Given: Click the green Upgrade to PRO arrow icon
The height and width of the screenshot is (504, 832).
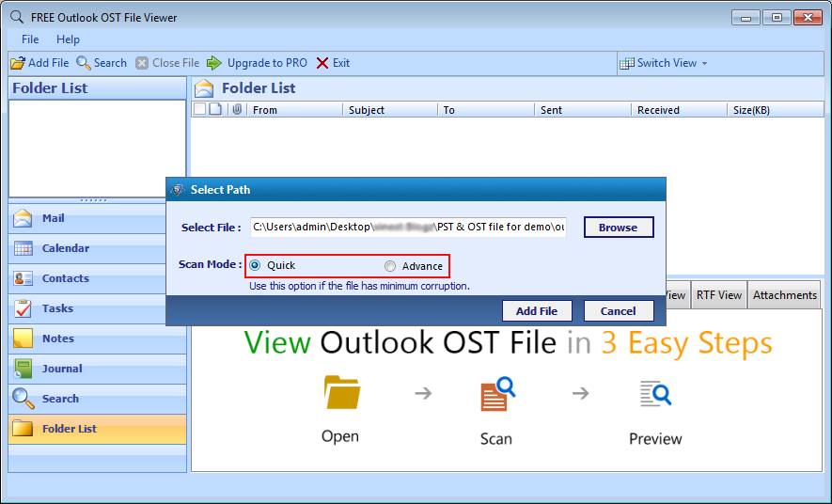Looking at the screenshot, I should coord(213,63).
